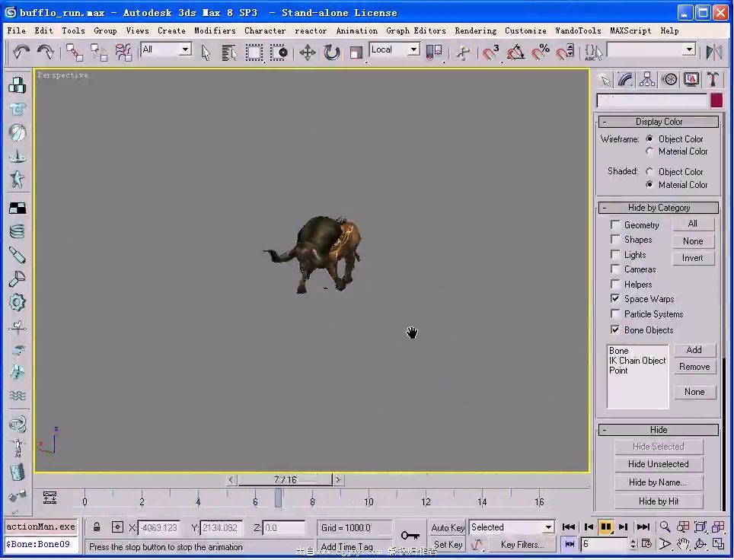734x560 pixels.
Task: Open the Local coordinate system dropdown
Action: tap(413, 49)
